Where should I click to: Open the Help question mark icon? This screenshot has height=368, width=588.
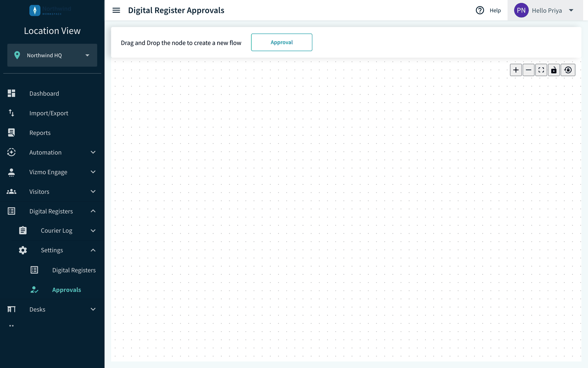(480, 10)
